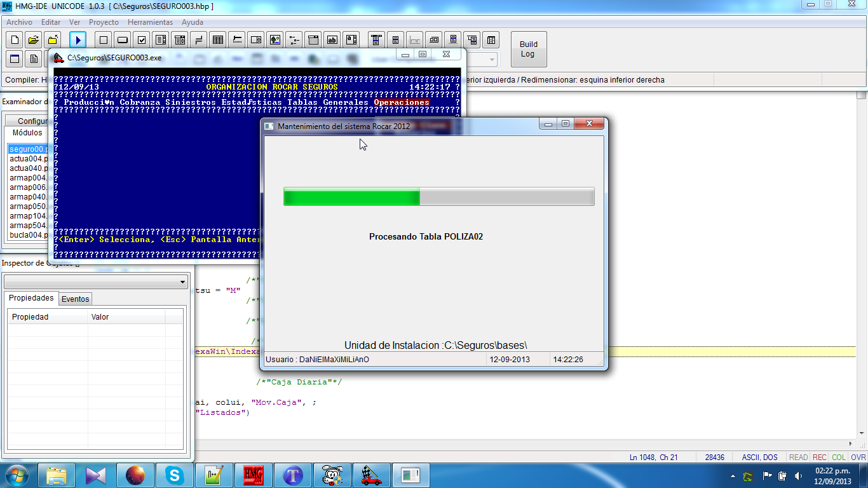Switch to the Eventos tab
The width and height of the screenshot is (868, 488).
[75, 299]
